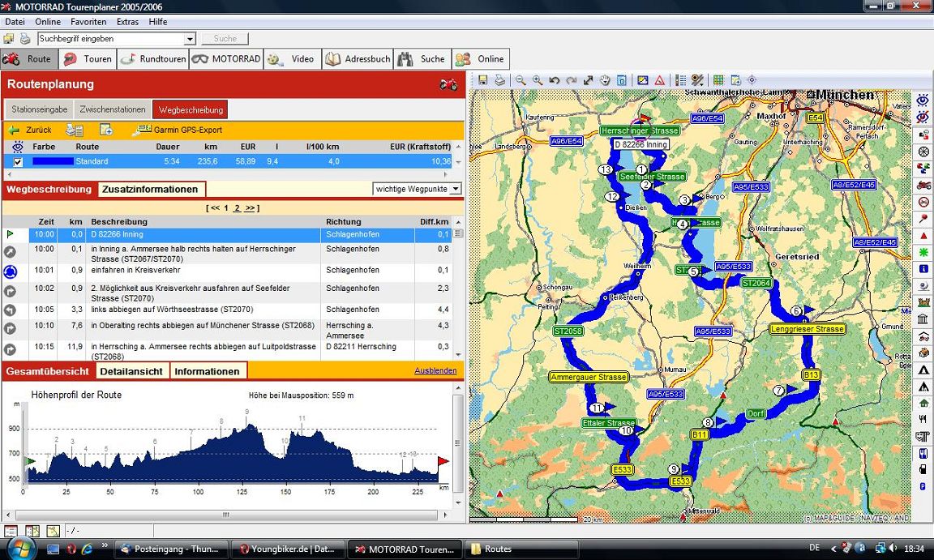Open the Adressbuch tab

[358, 59]
